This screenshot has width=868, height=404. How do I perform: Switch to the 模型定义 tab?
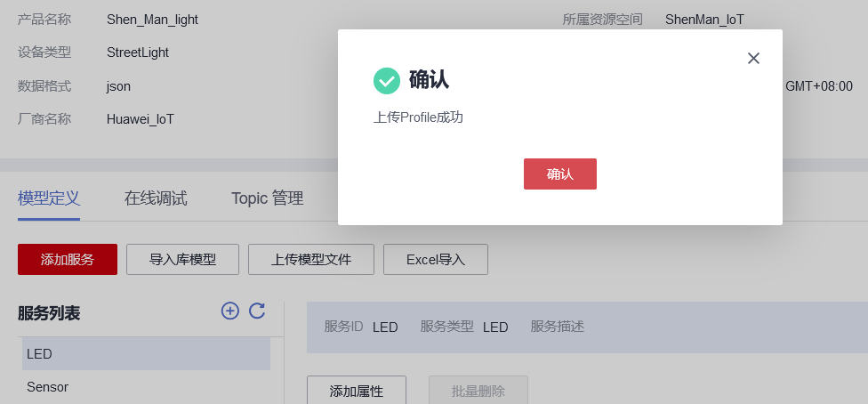pyautogui.click(x=49, y=198)
